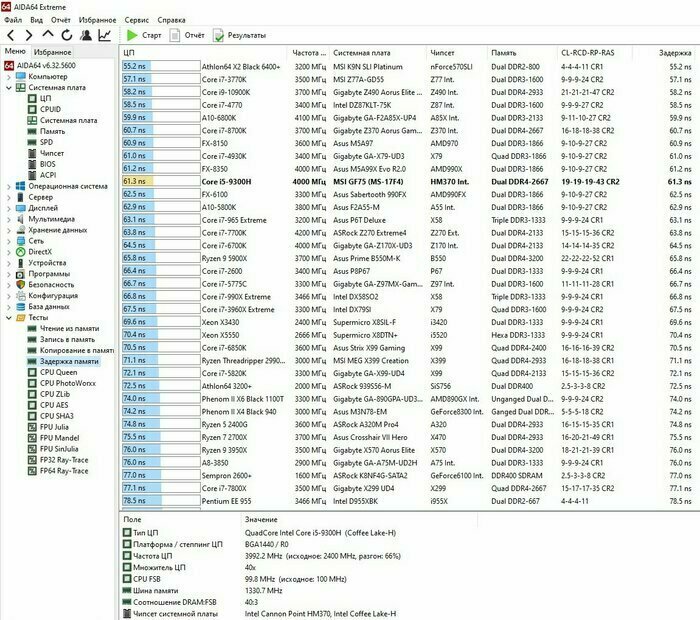Open the line graph icon in toolbar
Viewport: 700px width, 620px height.
(104, 35)
